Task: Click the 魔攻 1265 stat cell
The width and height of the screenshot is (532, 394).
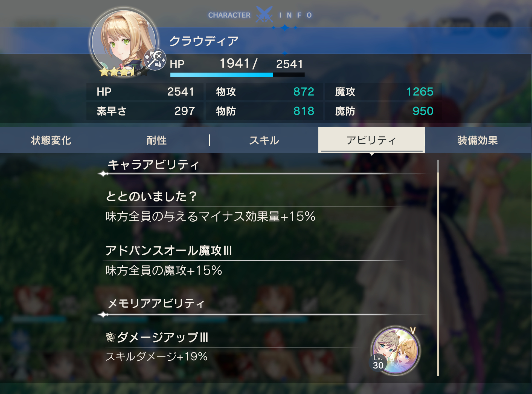Action: click(383, 92)
